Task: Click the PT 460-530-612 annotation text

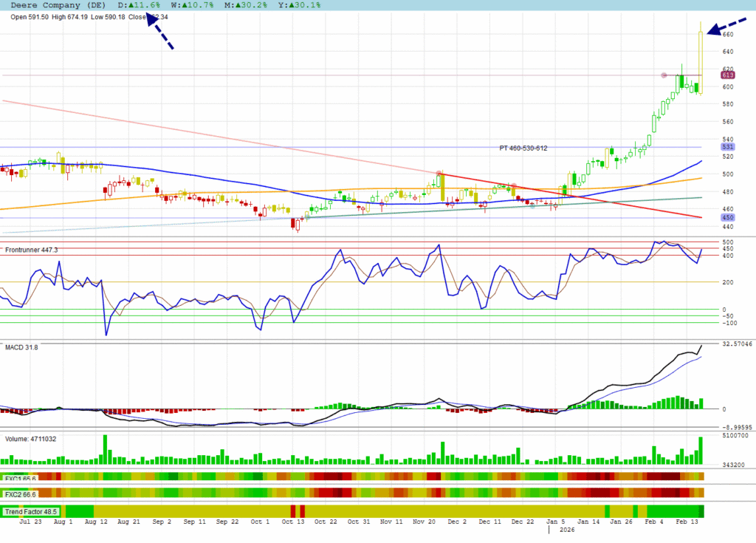Action: coord(523,148)
